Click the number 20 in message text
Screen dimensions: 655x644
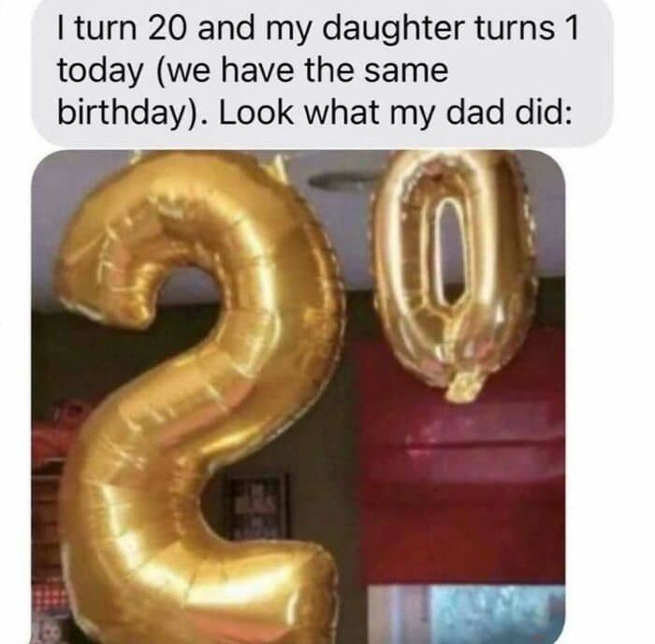click(x=166, y=28)
